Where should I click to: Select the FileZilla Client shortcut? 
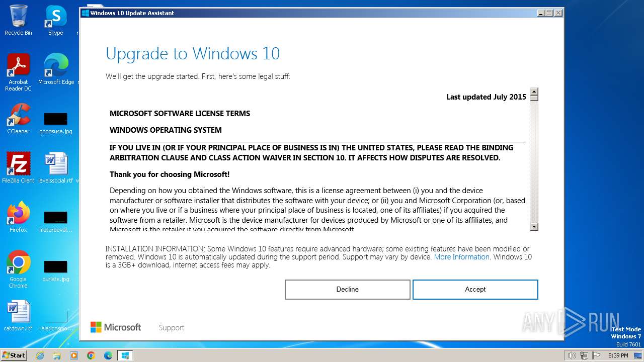pos(18,167)
